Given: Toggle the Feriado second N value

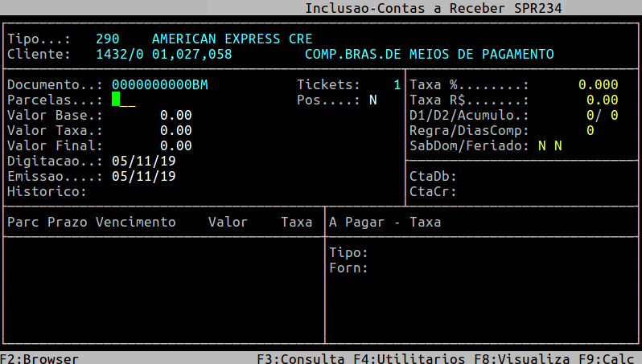Looking at the screenshot, I should 558,145.
